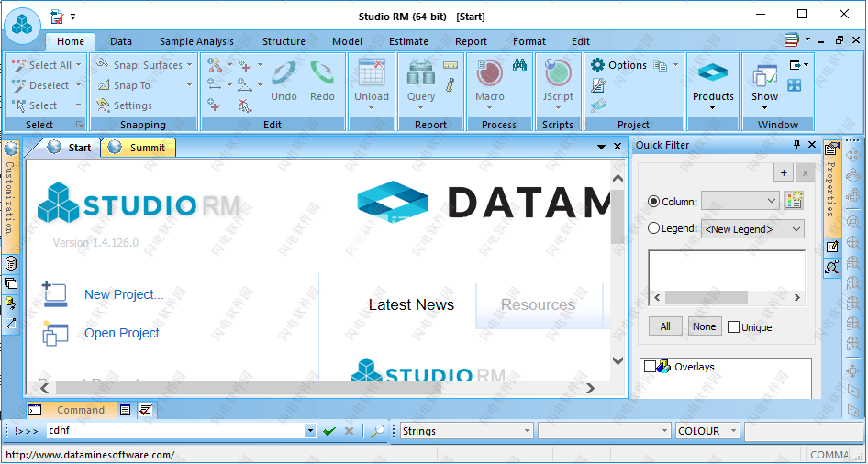Viewport: 868px width, 464px height.
Task: Click the All button in Quick Filter
Action: click(x=665, y=326)
